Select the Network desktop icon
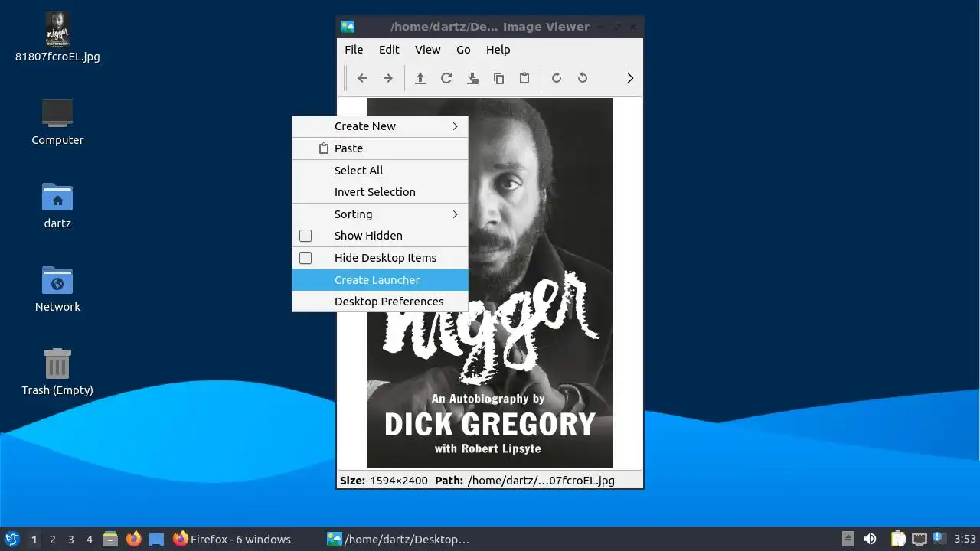Viewport: 980px width, 551px height. 57,281
